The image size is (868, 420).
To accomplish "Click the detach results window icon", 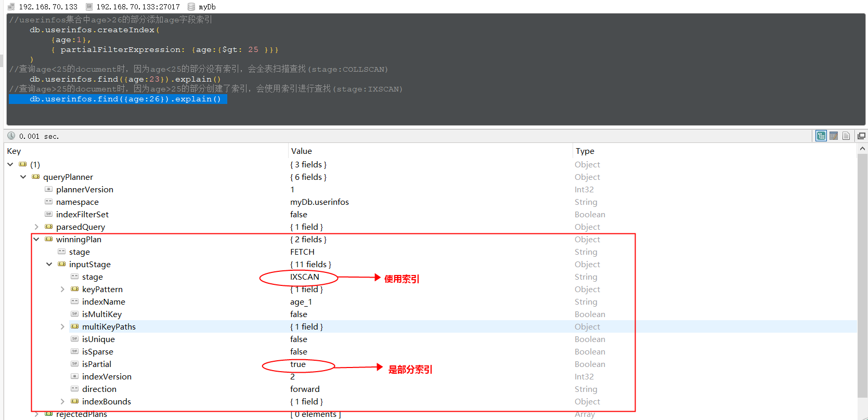I will tap(861, 136).
